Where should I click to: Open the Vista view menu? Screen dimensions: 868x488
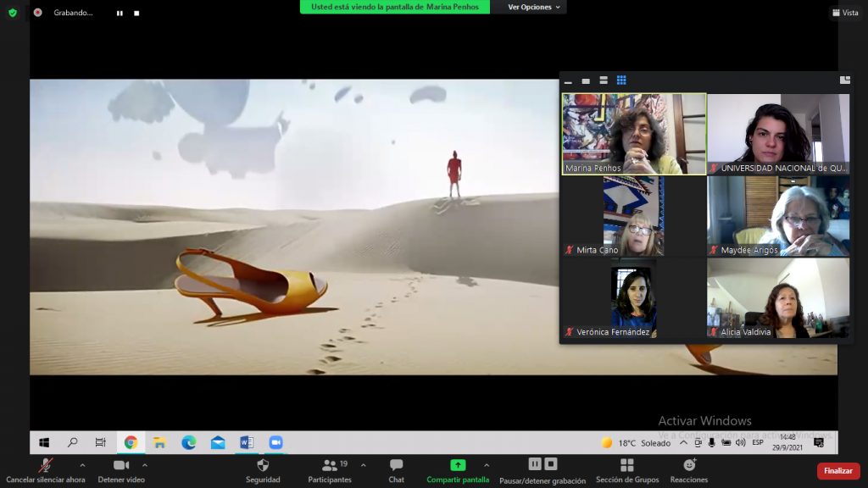[x=844, y=13]
